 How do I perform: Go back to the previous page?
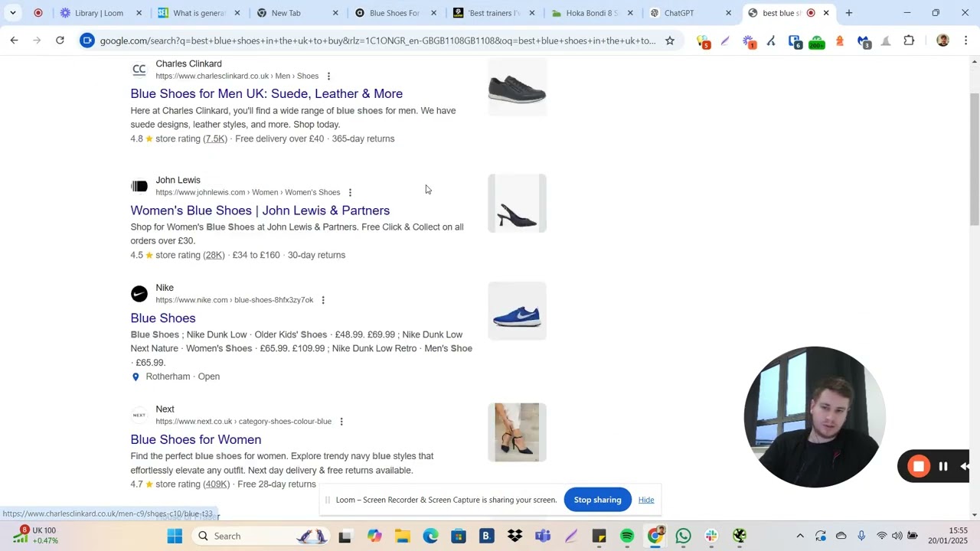14,41
